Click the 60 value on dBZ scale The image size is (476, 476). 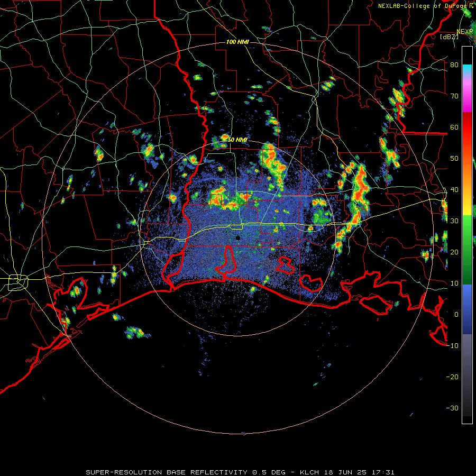click(454, 127)
